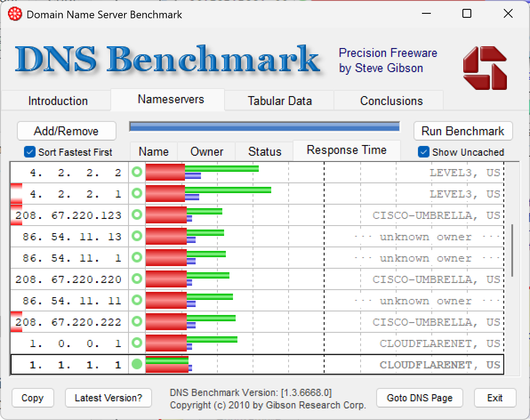Screen dimensions: 530x420
Task: Toggle Show Uncached checkbox
Action: (x=424, y=152)
